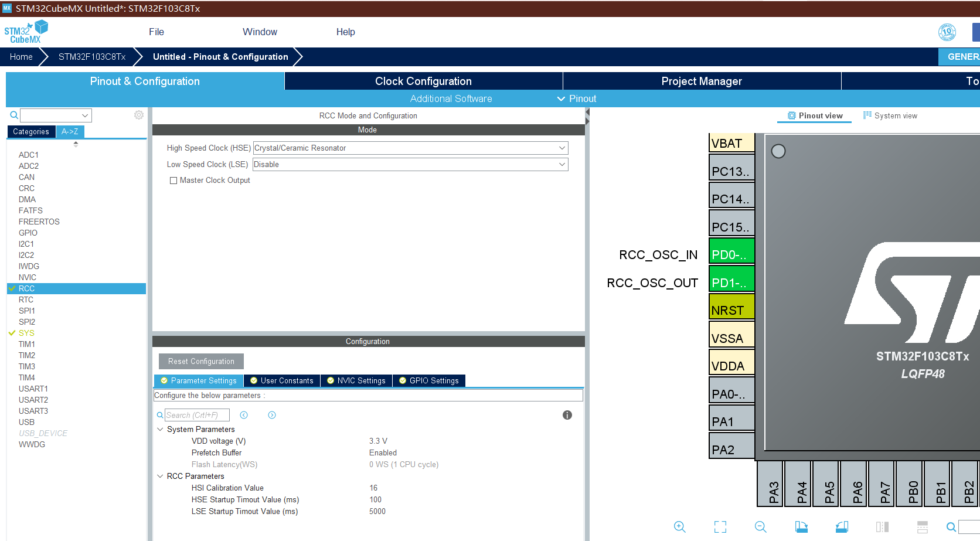Viewport: 980px width, 541px height.
Task: Click the parameter search magnifier icon
Action: pyautogui.click(x=160, y=415)
